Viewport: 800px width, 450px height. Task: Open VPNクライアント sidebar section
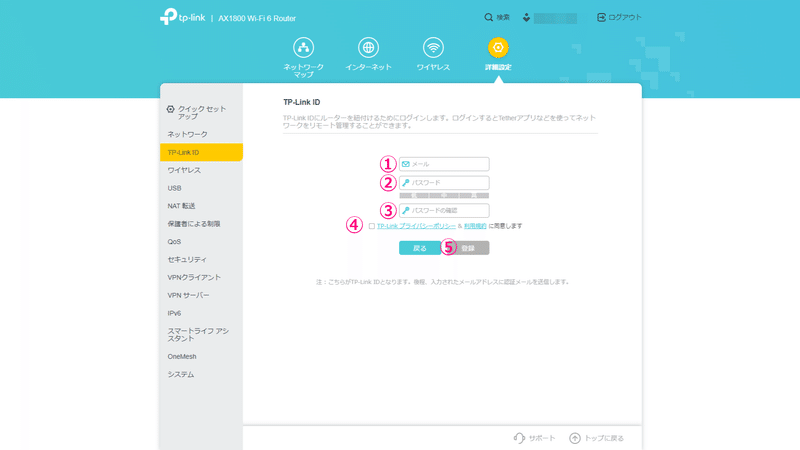coord(201,277)
